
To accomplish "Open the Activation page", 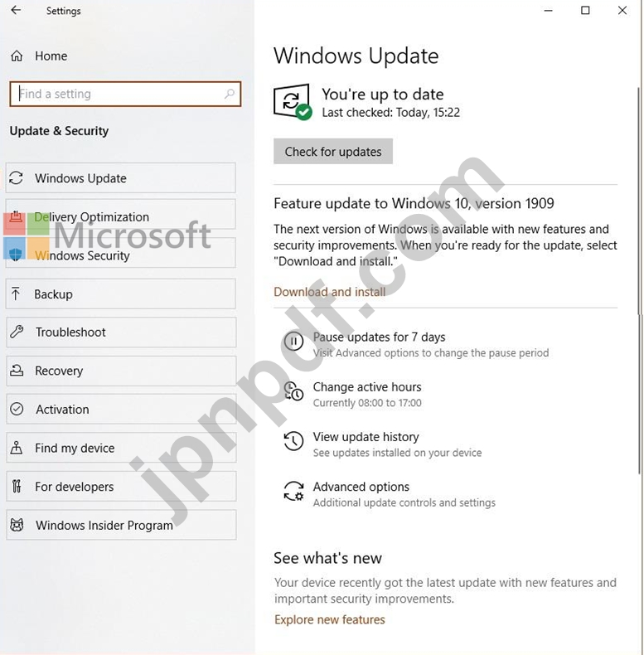I will (x=121, y=410).
